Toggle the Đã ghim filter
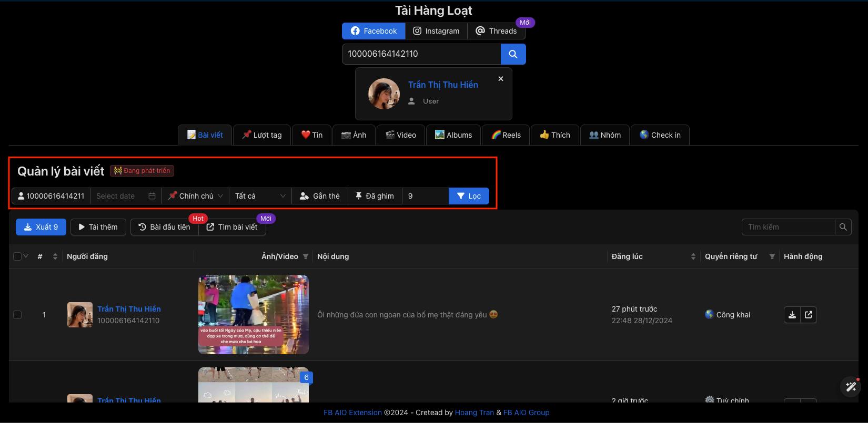This screenshot has height=423, width=868. pos(375,196)
